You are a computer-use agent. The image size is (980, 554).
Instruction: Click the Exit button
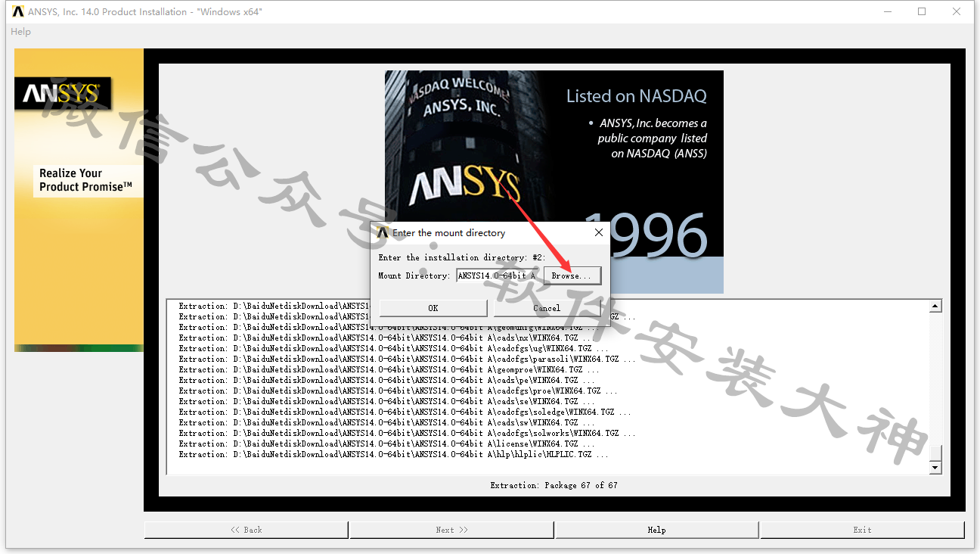863,530
